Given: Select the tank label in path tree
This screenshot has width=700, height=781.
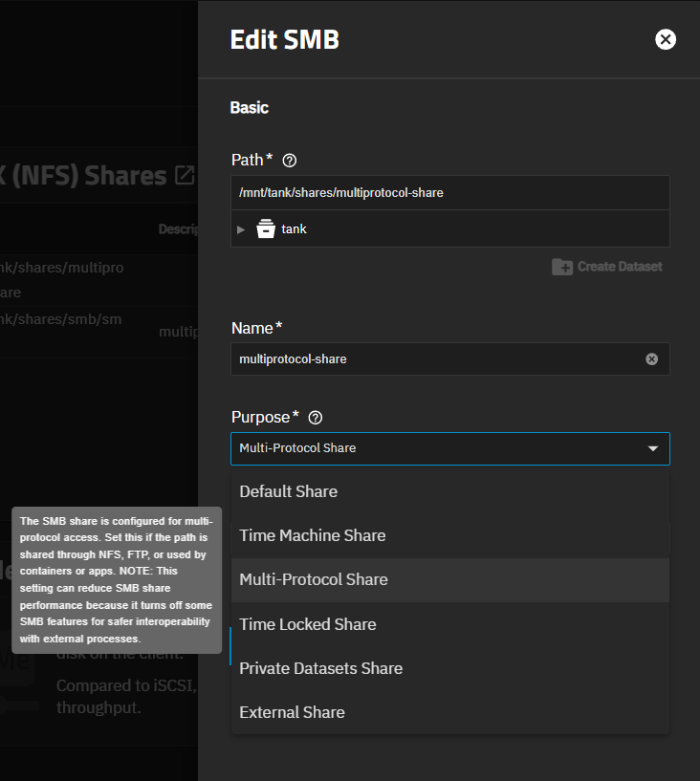Looking at the screenshot, I should tap(295, 229).
